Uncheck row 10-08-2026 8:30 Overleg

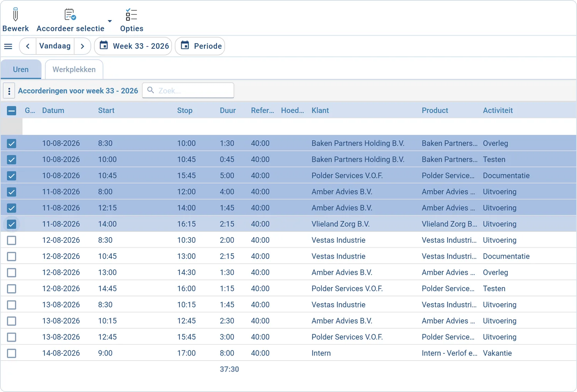12,143
